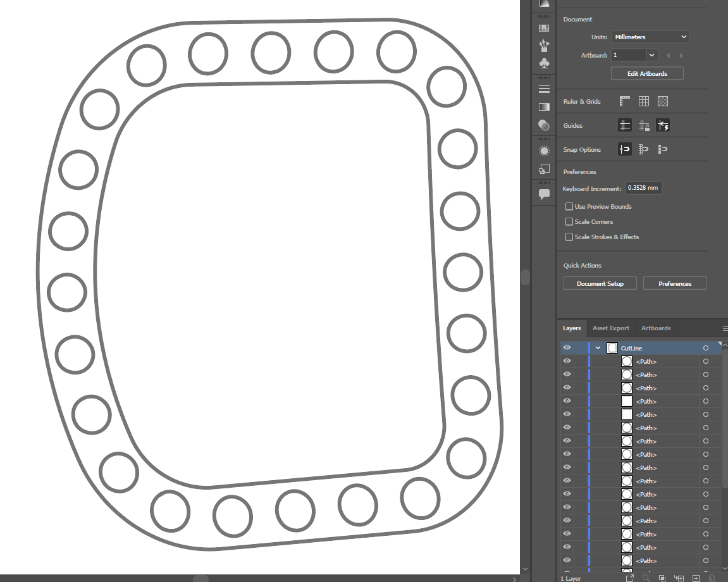Click the Document Setup button
Viewport: 728px width, 582px height.
(x=600, y=284)
